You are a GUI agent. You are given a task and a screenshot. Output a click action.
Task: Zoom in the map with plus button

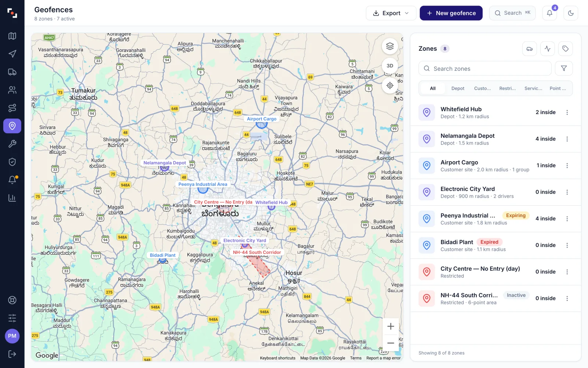click(x=391, y=326)
